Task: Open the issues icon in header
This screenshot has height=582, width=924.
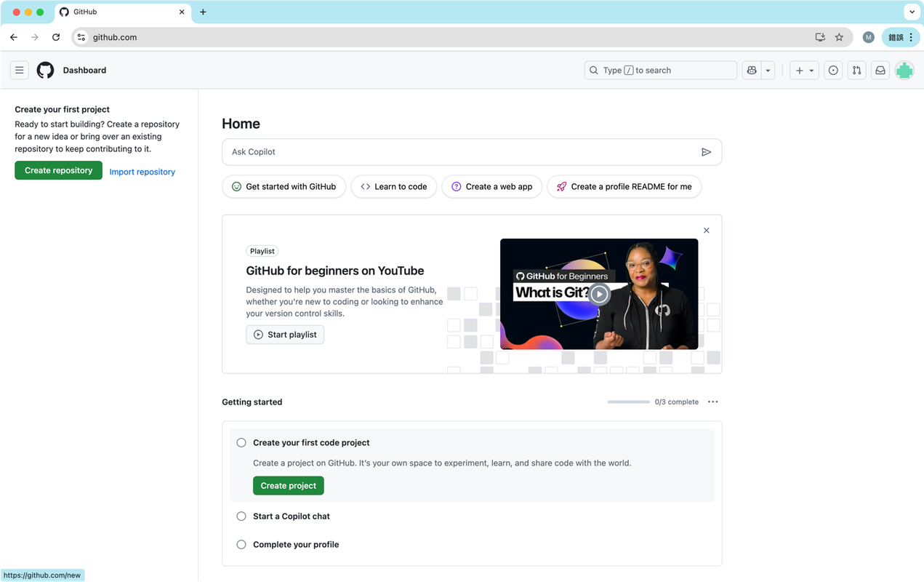Action: coord(833,71)
